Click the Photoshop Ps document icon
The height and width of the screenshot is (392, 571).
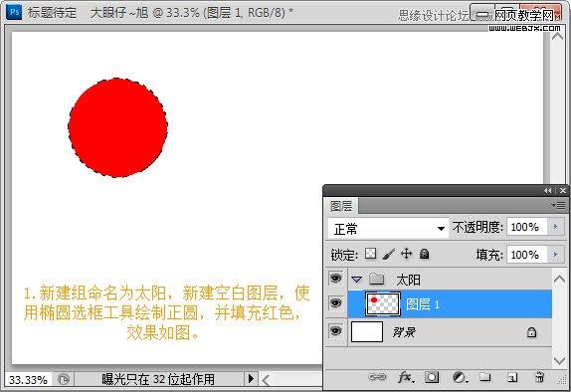(14, 12)
